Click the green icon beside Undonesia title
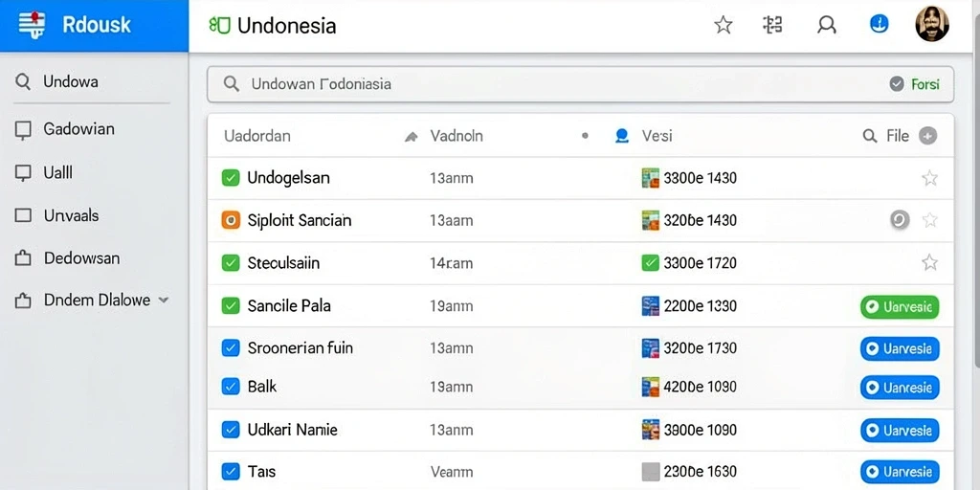 tap(219, 25)
